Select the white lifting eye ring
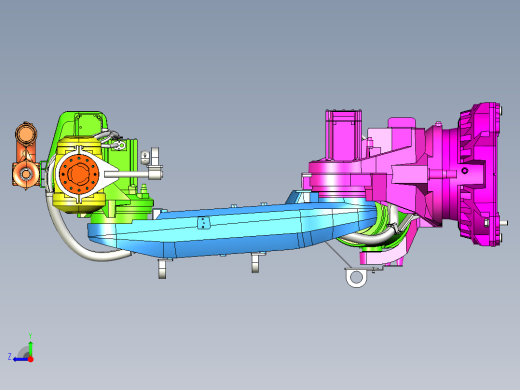The image size is (520, 390). point(356,278)
